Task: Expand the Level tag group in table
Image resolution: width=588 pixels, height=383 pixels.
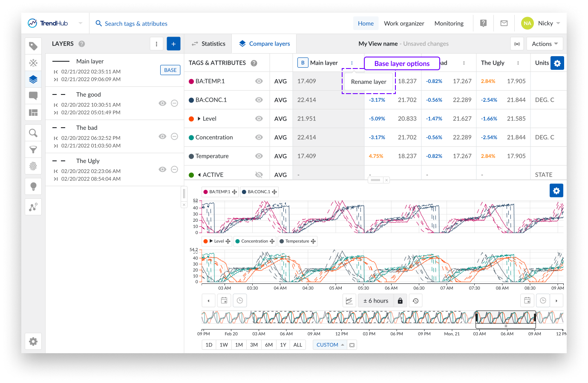Action: pyautogui.click(x=199, y=119)
